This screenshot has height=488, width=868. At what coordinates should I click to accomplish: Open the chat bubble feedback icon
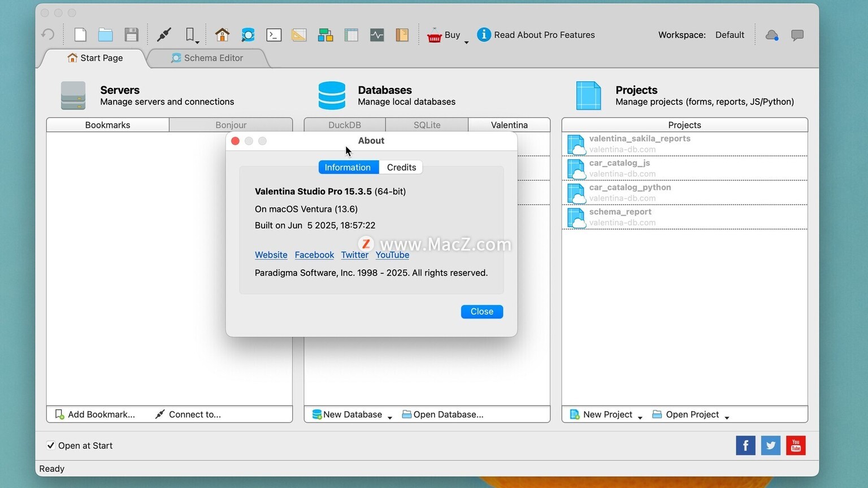(797, 35)
